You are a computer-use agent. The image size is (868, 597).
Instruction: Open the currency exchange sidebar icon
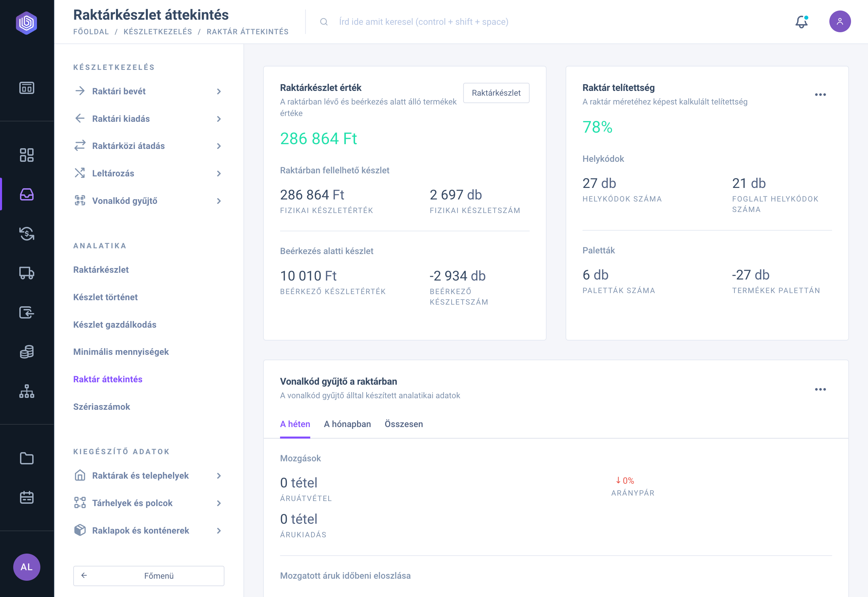click(x=26, y=234)
